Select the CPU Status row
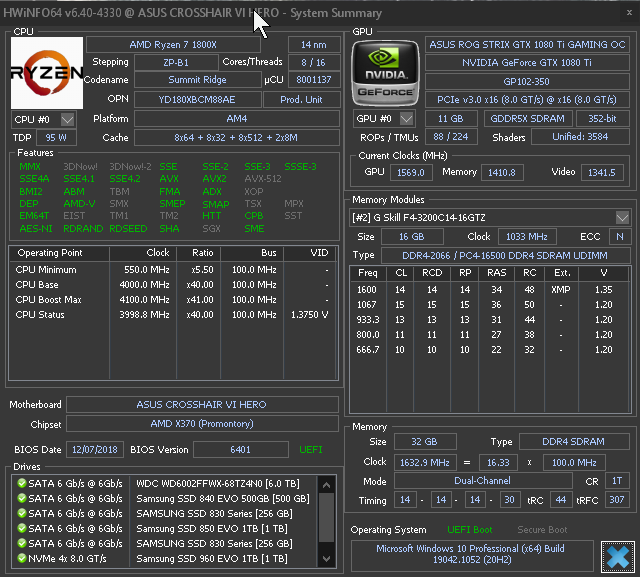This screenshot has width=640, height=577. coord(173,315)
